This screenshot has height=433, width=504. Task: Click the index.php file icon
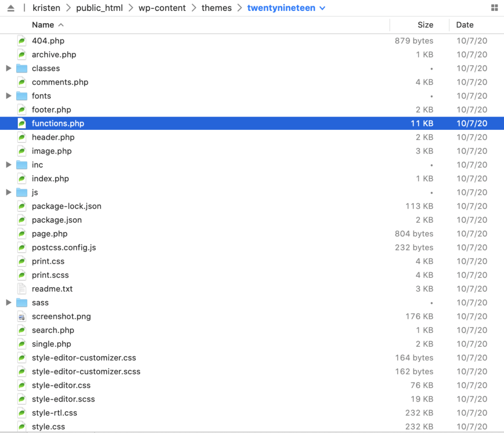(x=22, y=179)
